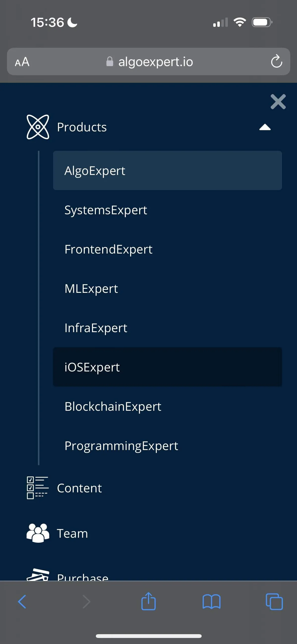This screenshot has width=297, height=644.
Task: Collapse the Products section arrow
Action: (x=265, y=127)
